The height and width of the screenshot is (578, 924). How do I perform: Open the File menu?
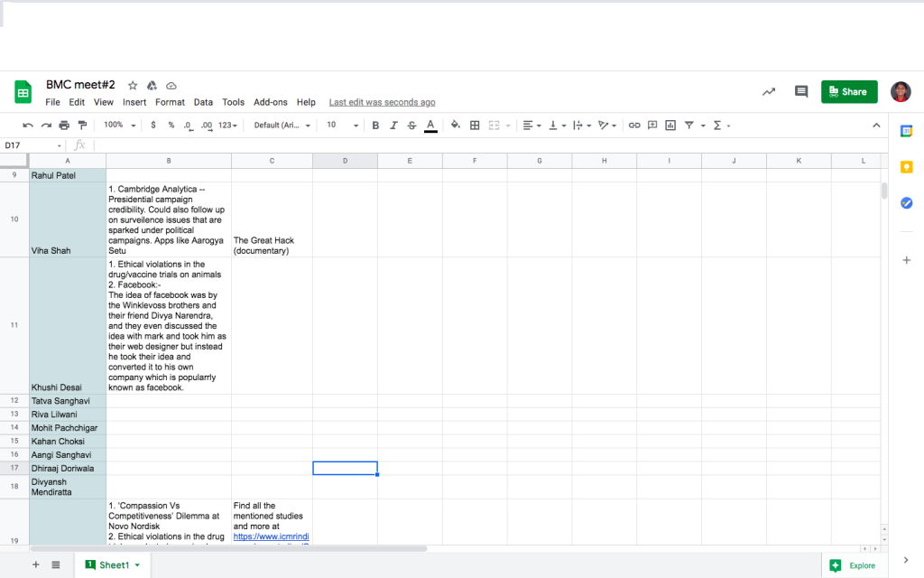coord(52,102)
